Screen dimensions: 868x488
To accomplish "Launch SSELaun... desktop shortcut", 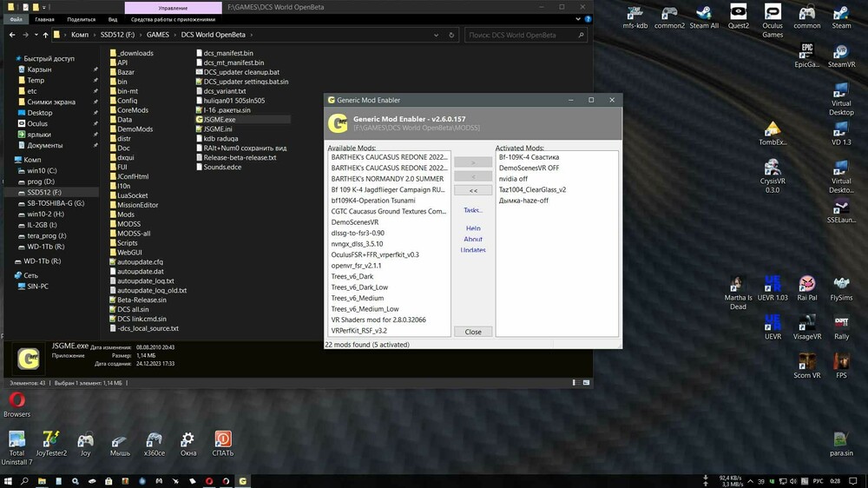I will [841, 210].
